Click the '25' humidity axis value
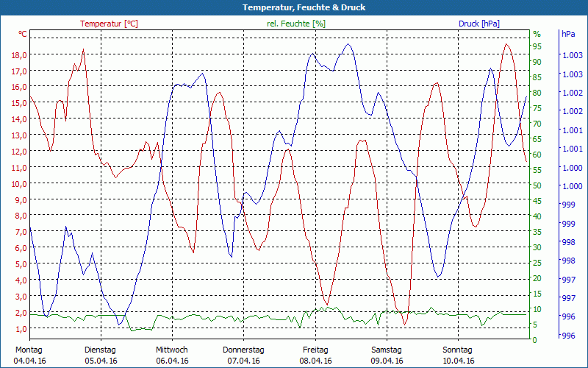The height and width of the screenshot is (368, 588). point(537,263)
